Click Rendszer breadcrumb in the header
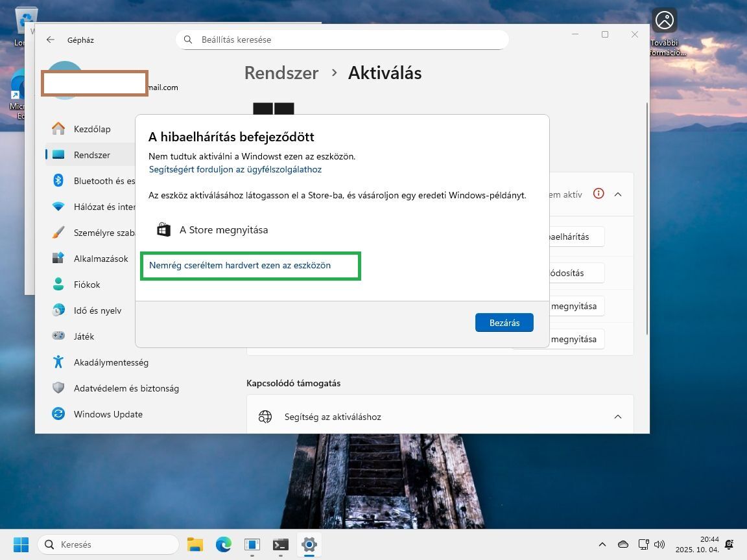The width and height of the screenshot is (747, 560). point(281,73)
